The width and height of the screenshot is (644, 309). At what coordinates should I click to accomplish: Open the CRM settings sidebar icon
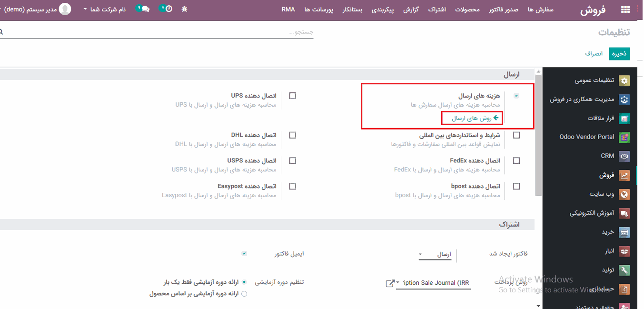(624, 156)
